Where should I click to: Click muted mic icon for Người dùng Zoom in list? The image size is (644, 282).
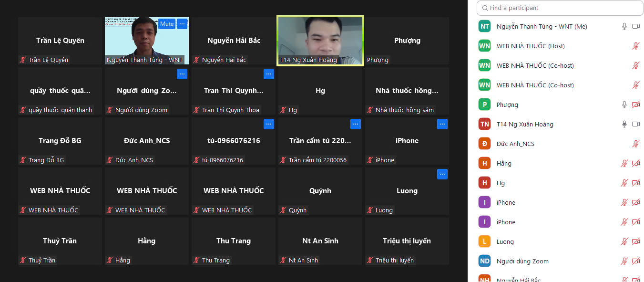(624, 261)
